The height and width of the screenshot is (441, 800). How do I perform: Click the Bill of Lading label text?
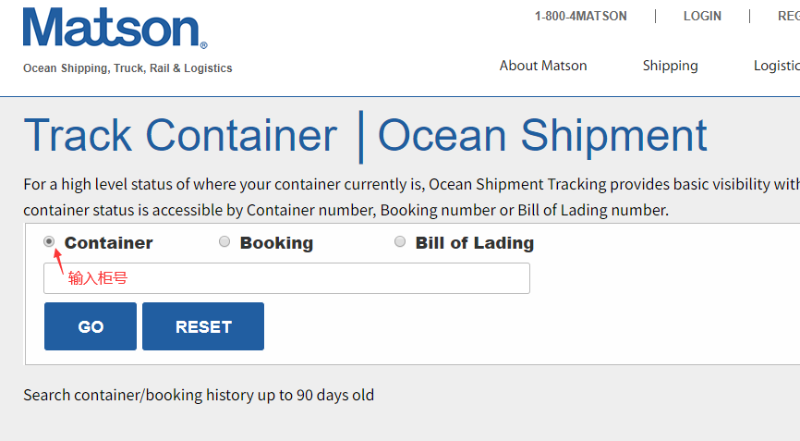474,243
